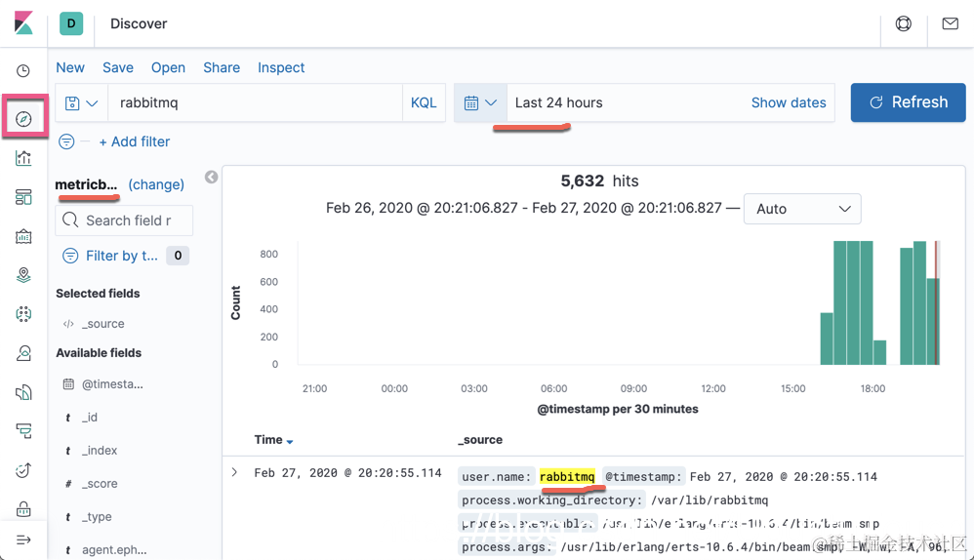Screen dimensions: 974x560
Task: Select the agent.eph... field
Action: point(113,549)
